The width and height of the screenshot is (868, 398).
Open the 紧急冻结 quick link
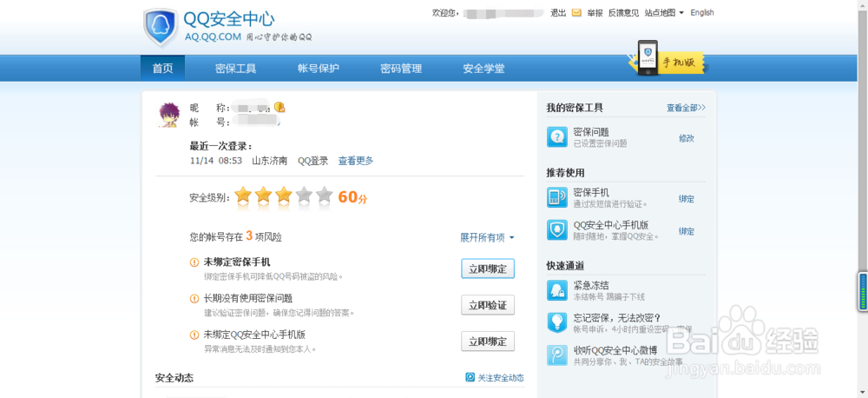click(x=591, y=286)
